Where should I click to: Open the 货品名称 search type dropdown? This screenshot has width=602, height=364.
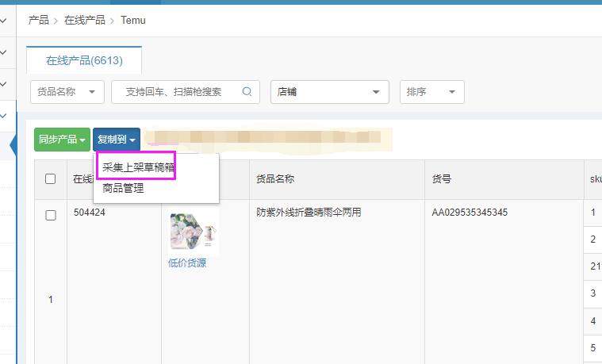coord(67,92)
